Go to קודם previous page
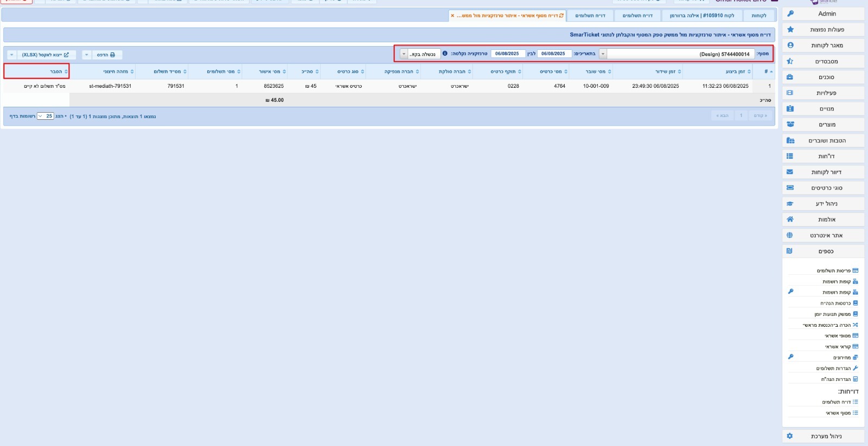The image size is (868, 446). [760, 115]
